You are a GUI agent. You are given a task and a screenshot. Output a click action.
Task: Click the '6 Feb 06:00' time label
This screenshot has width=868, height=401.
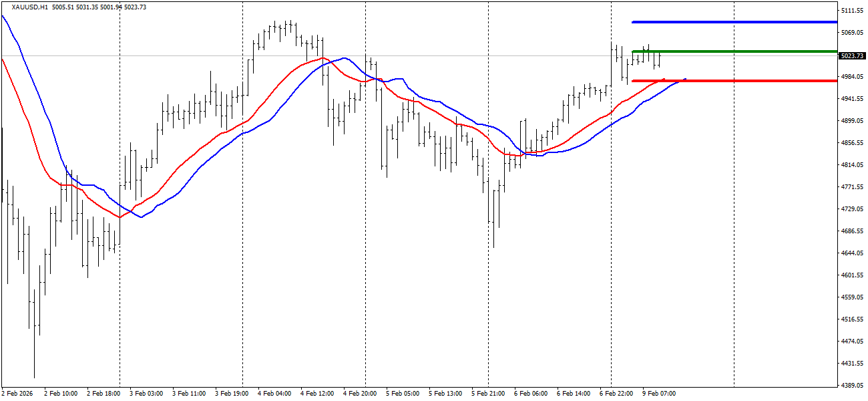click(531, 394)
